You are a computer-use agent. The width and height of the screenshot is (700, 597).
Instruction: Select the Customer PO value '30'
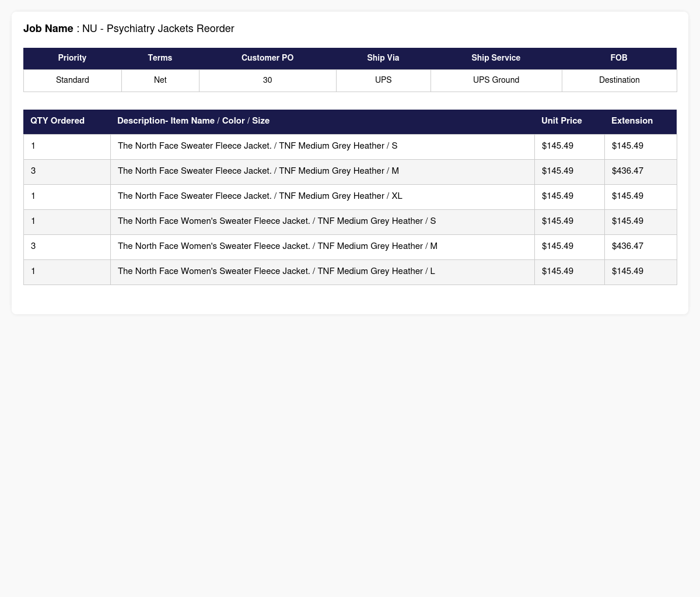point(268,80)
